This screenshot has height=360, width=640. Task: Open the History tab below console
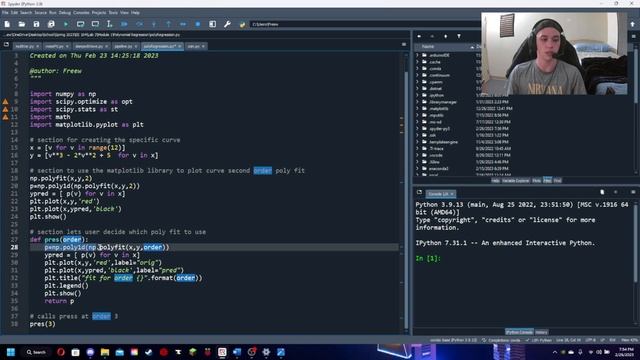tap(542, 332)
